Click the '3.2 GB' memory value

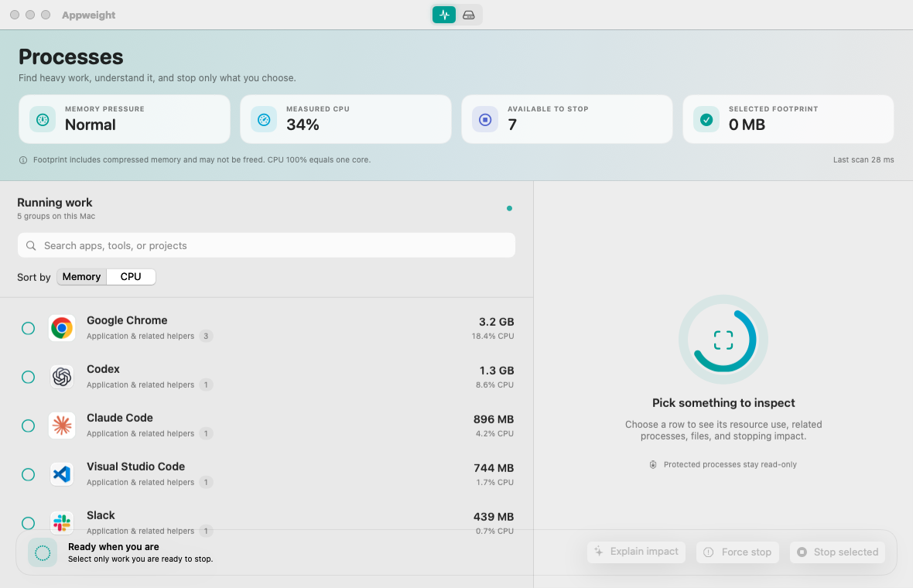(496, 322)
